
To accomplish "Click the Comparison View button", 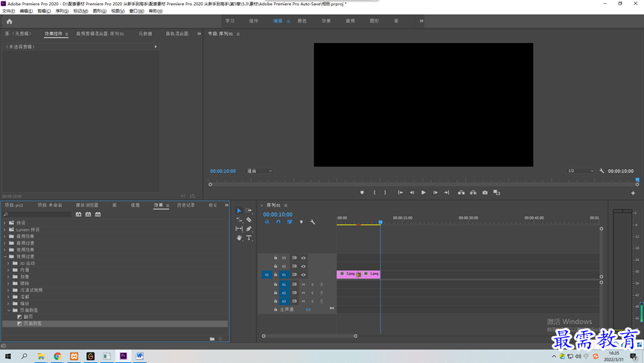I will [x=497, y=192].
